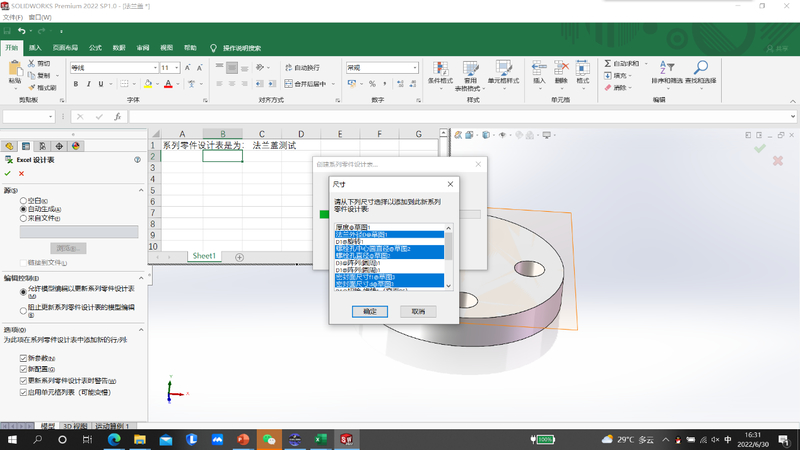Screen dimensions: 800x450
Task: Collapse the Source section chevron
Action: click(141, 190)
